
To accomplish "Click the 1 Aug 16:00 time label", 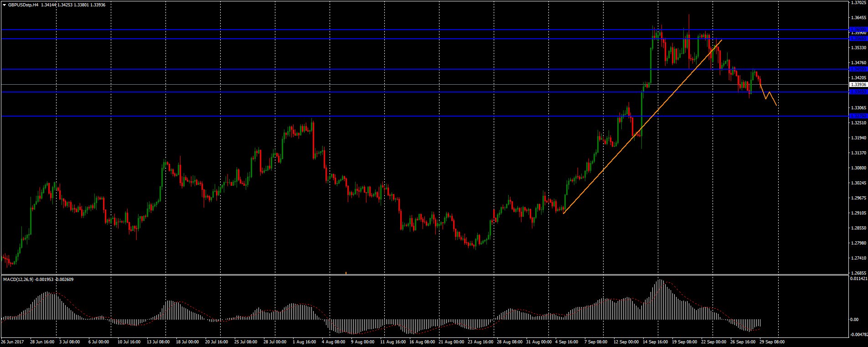I will 304,342.
